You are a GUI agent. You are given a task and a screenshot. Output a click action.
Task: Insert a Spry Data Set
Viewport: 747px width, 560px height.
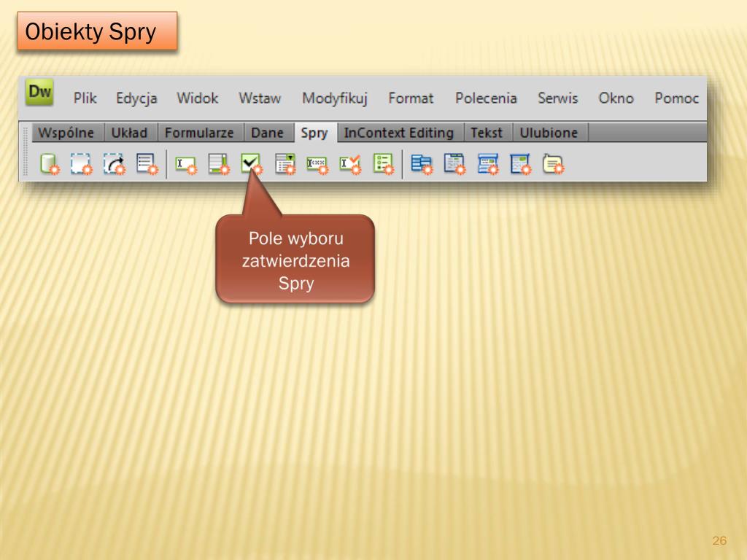click(x=50, y=164)
